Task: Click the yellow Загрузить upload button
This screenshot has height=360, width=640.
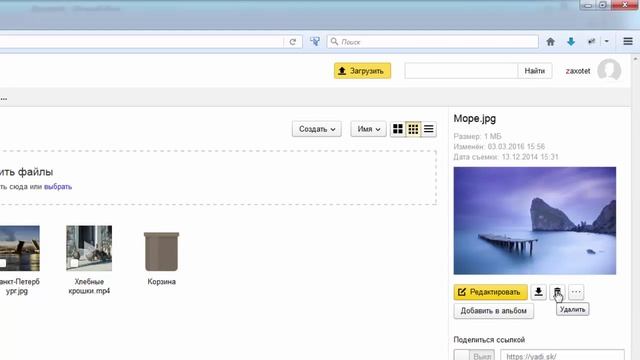Action: click(x=362, y=71)
